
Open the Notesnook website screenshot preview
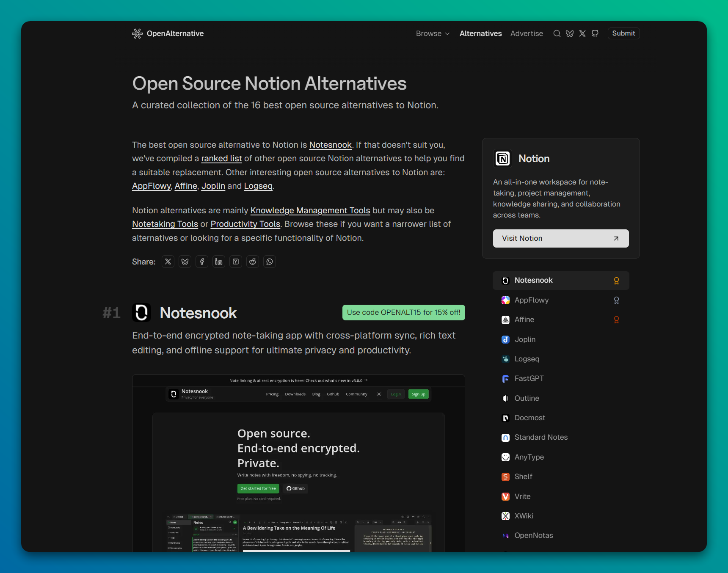(298, 463)
